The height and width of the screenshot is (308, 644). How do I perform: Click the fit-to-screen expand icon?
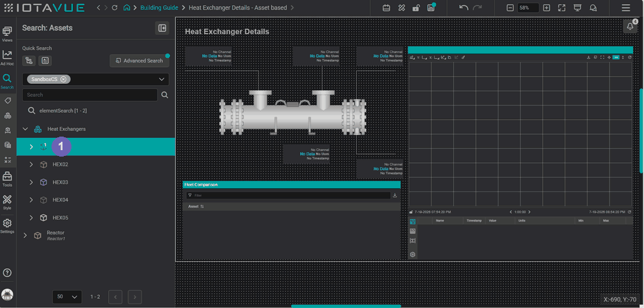(562, 7)
